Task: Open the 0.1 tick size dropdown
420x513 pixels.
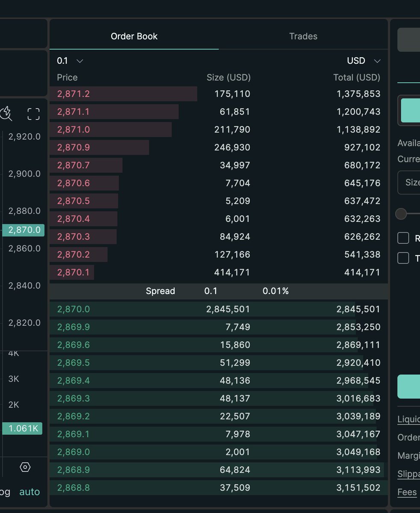Action: (68, 61)
